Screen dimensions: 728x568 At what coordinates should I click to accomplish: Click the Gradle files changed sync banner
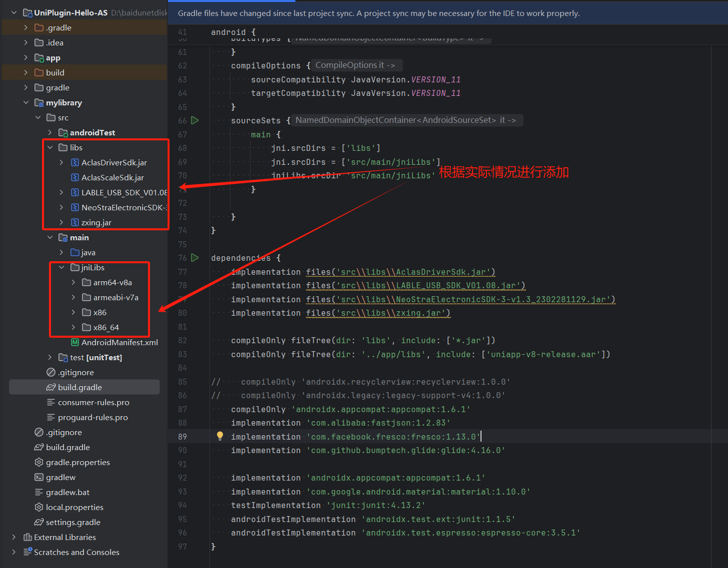[448, 13]
